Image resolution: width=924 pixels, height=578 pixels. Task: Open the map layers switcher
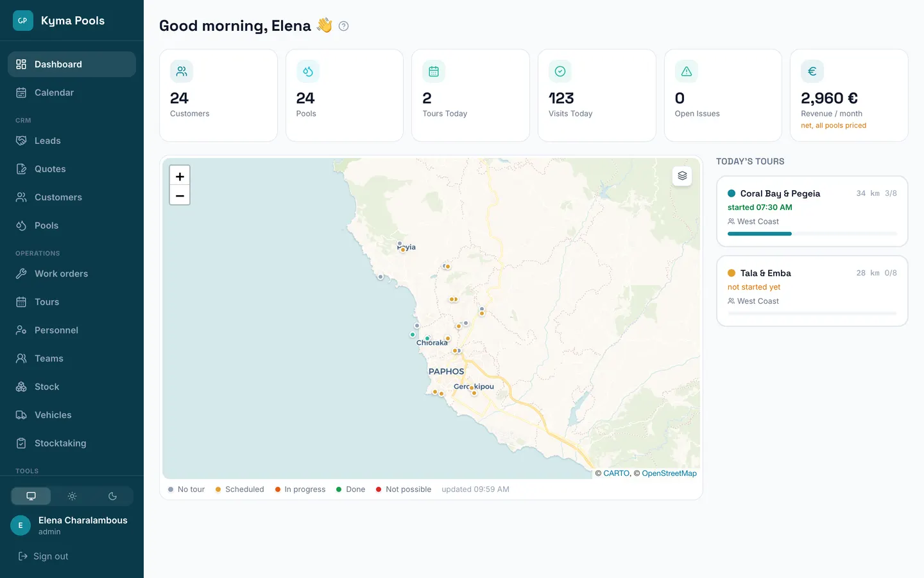682,176
